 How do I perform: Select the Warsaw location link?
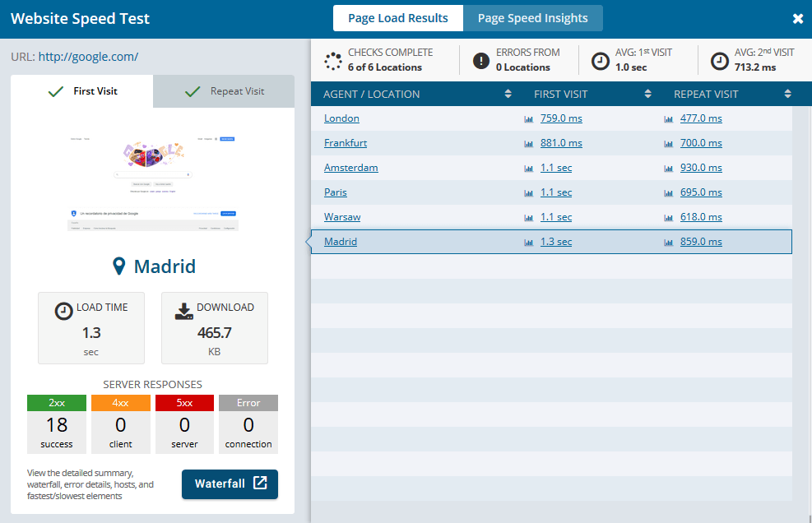click(x=341, y=217)
